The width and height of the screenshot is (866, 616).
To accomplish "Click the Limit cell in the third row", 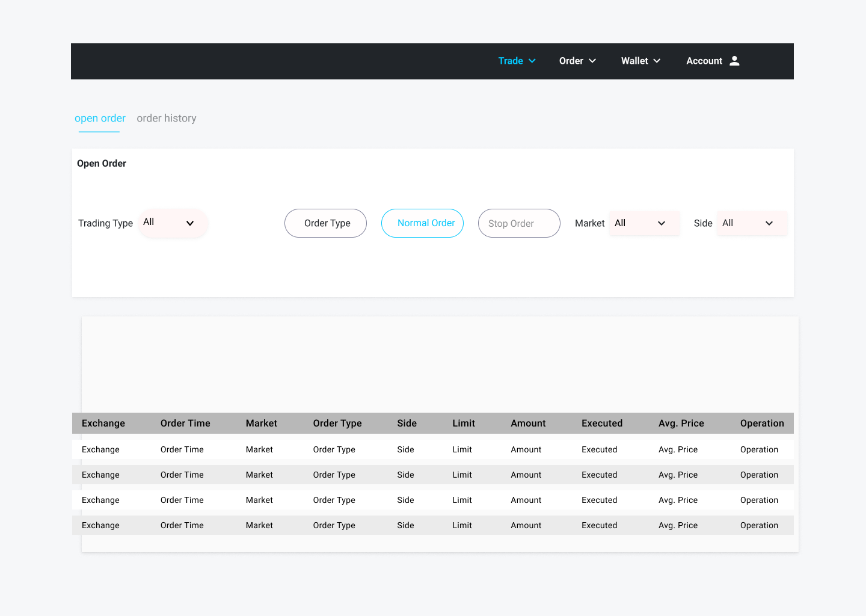I will pyautogui.click(x=462, y=500).
